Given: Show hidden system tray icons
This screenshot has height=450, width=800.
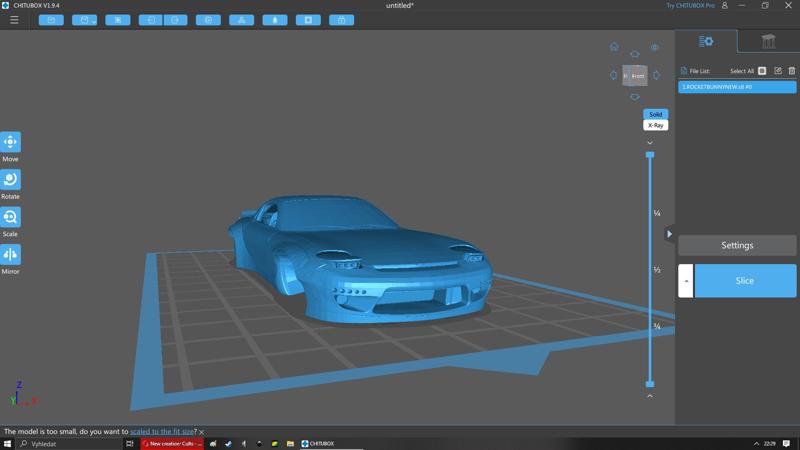Looking at the screenshot, I should coord(756,444).
